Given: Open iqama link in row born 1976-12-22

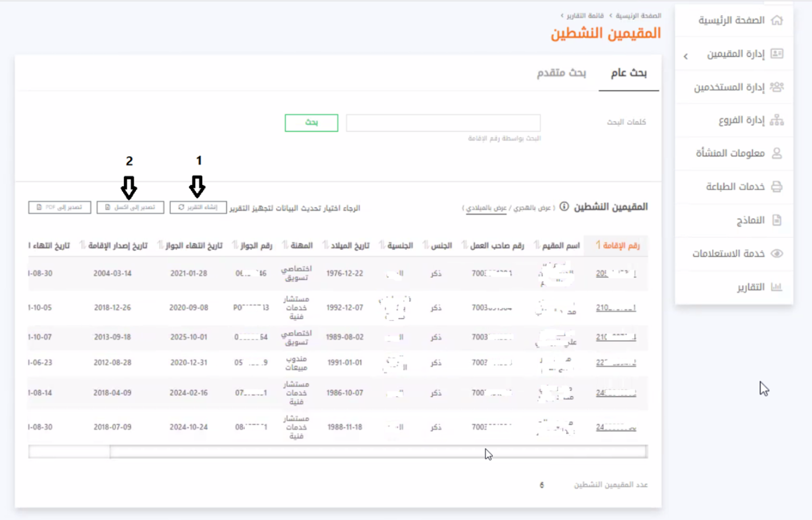Looking at the screenshot, I should coord(616,274).
